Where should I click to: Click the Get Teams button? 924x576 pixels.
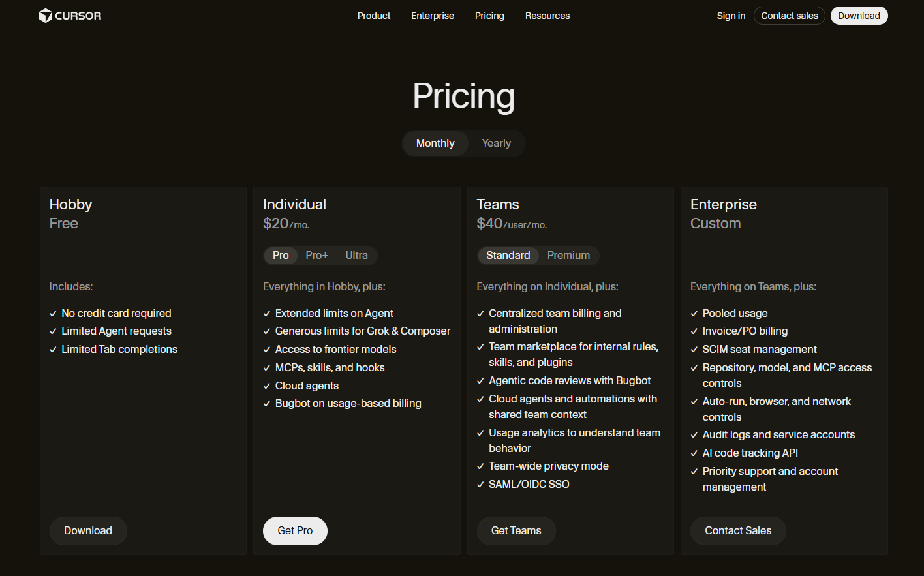point(516,531)
